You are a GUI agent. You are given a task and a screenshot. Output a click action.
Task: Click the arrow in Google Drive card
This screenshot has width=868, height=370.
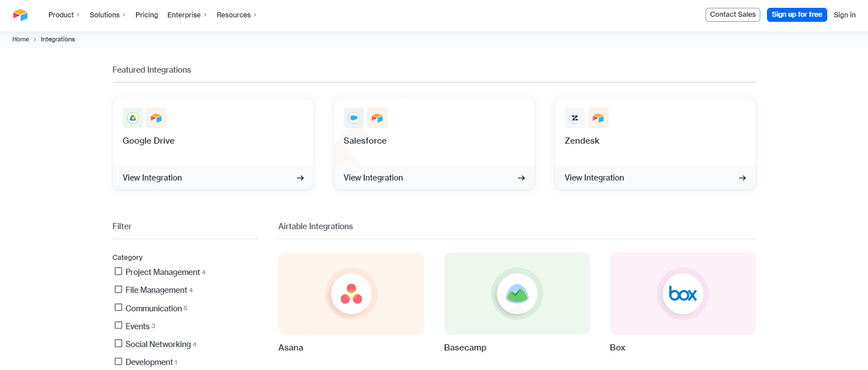(x=300, y=178)
